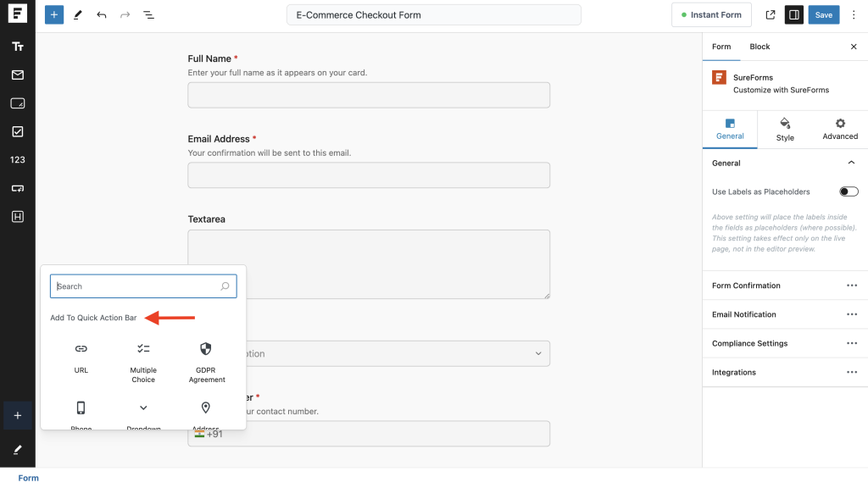This screenshot has height=488, width=868.
Task: Open the block inserter with the plus icon
Action: pos(53,14)
